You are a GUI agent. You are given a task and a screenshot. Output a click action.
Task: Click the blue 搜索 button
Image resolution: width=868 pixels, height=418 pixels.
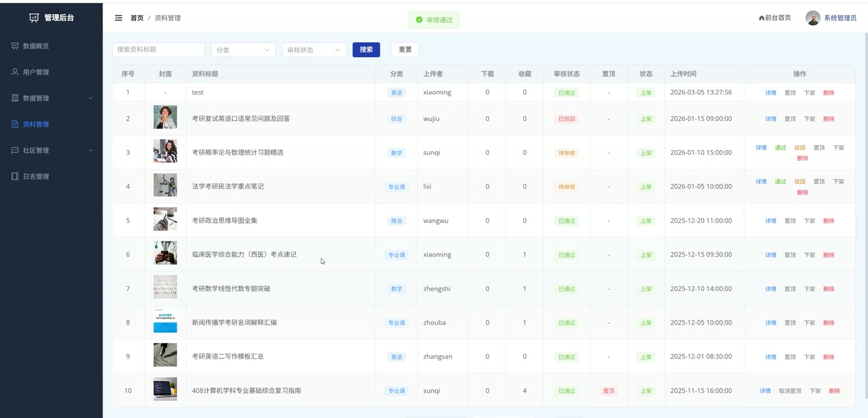click(366, 49)
